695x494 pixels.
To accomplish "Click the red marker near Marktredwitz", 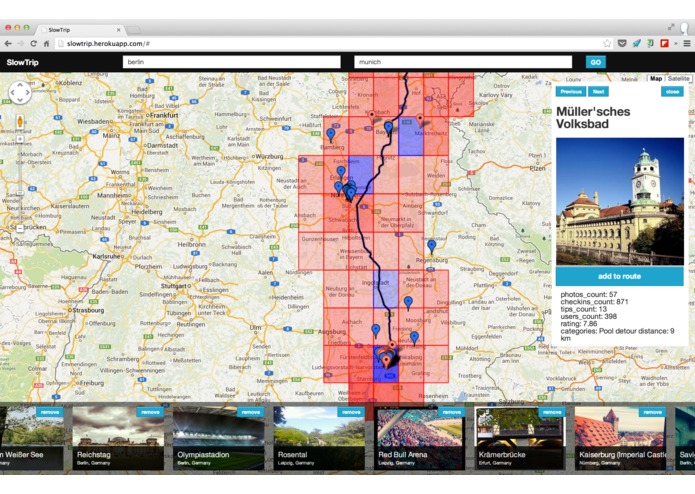I will tap(420, 119).
